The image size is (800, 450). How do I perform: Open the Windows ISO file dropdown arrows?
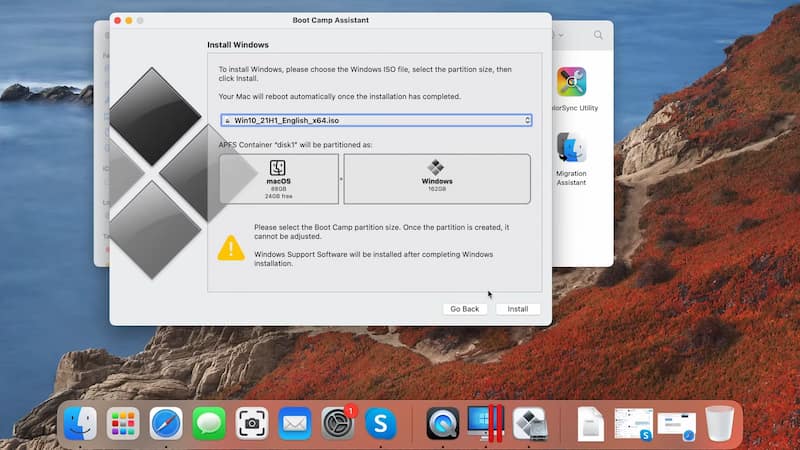pyautogui.click(x=527, y=120)
